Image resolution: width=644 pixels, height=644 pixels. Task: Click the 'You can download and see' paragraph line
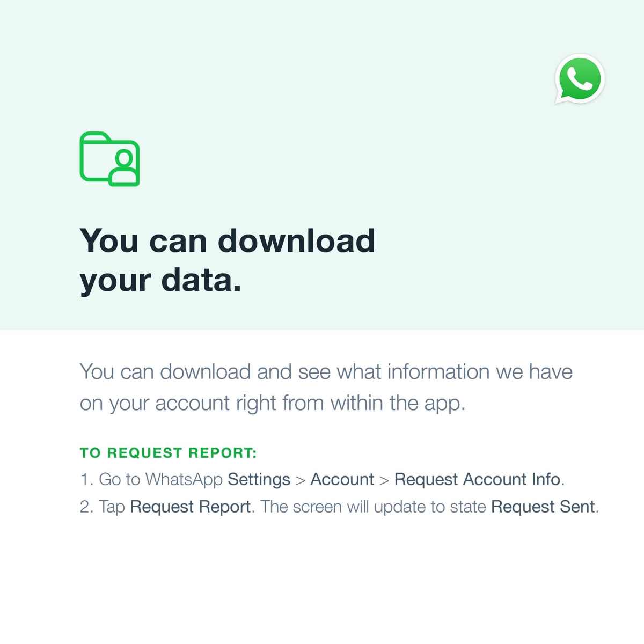[326, 371]
